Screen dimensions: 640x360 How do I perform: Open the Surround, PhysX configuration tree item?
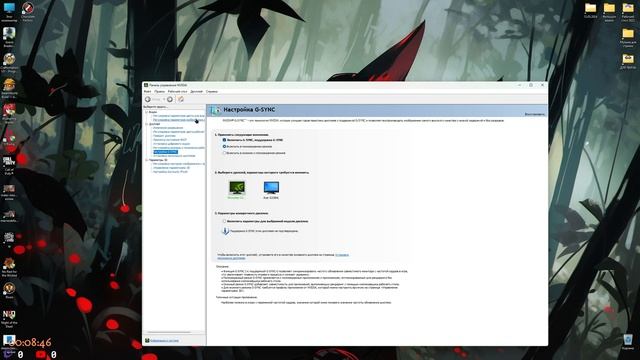(170, 172)
